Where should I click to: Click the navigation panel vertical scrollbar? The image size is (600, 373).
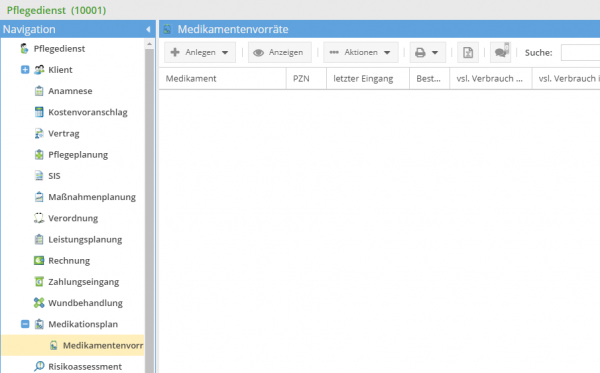tap(149, 210)
